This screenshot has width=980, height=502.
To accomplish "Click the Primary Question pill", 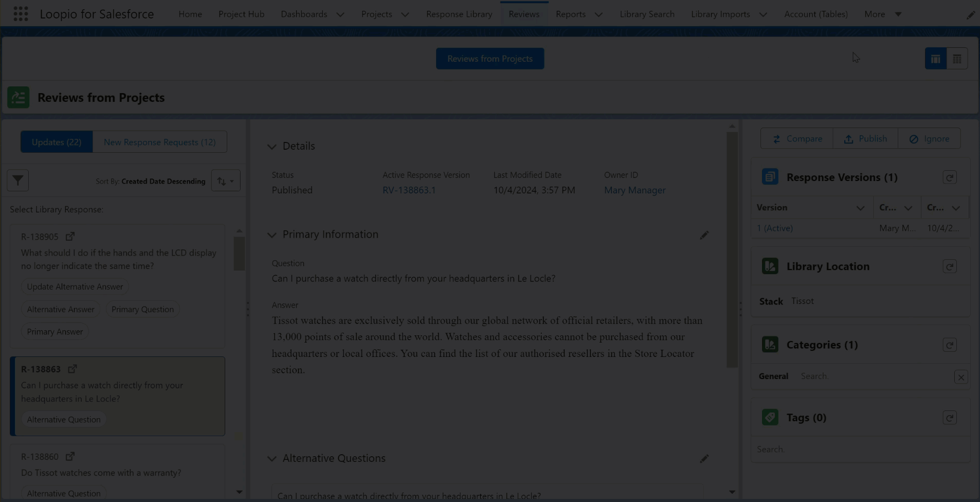I will click(142, 309).
